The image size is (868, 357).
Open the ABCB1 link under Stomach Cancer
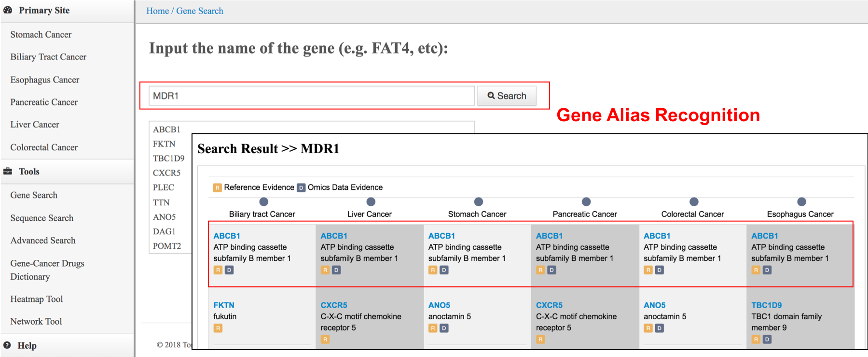pos(441,236)
